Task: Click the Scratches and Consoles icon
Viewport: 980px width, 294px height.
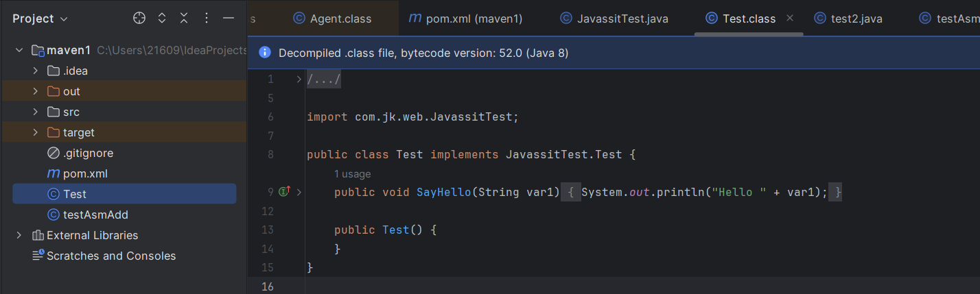Action: point(38,256)
